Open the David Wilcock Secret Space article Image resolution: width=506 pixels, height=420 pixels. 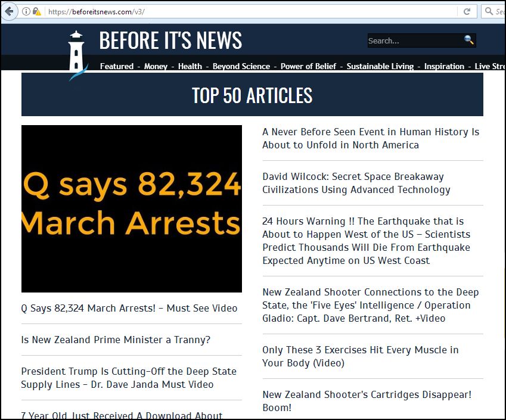click(356, 183)
